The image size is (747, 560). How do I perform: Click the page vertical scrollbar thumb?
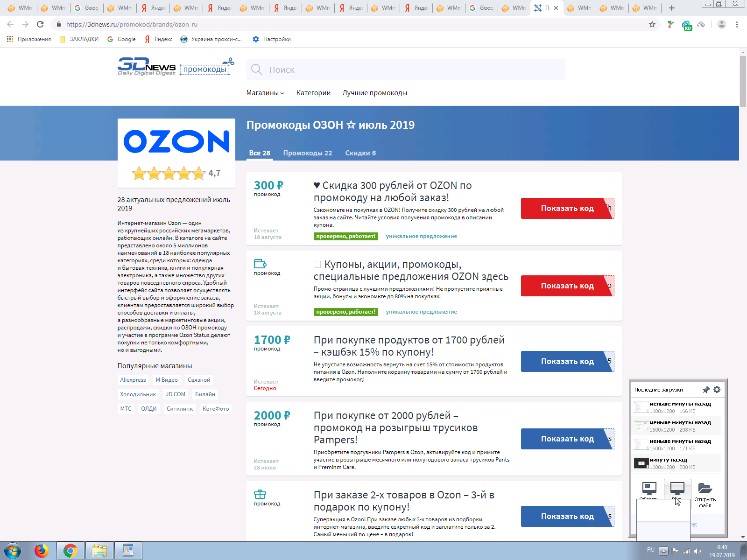[x=743, y=81]
